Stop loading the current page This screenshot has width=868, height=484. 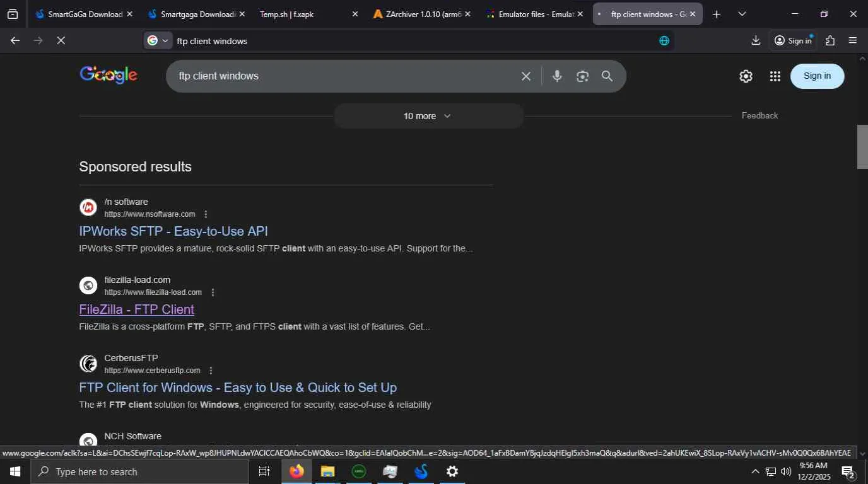pyautogui.click(x=61, y=40)
